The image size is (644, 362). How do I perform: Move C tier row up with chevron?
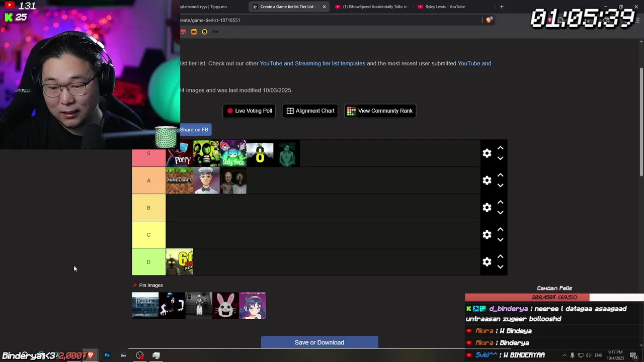point(500,230)
